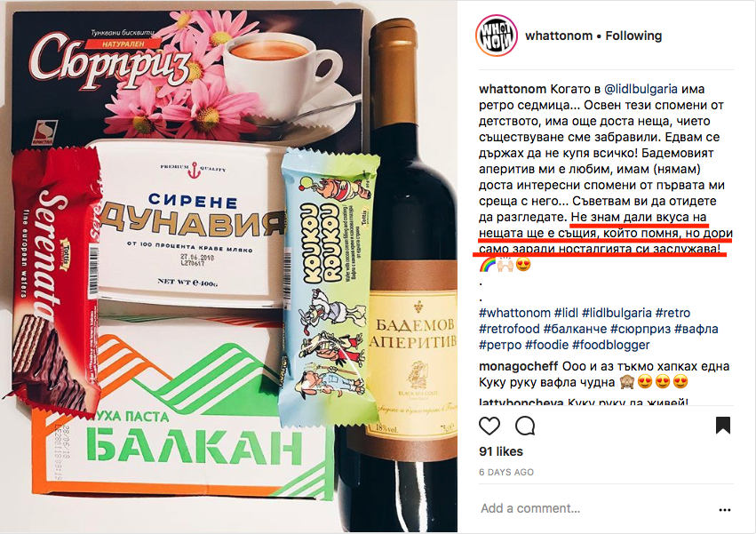This screenshot has height=534, width=756.
Task: Toggle the Following button
Action: pyautogui.click(x=633, y=36)
